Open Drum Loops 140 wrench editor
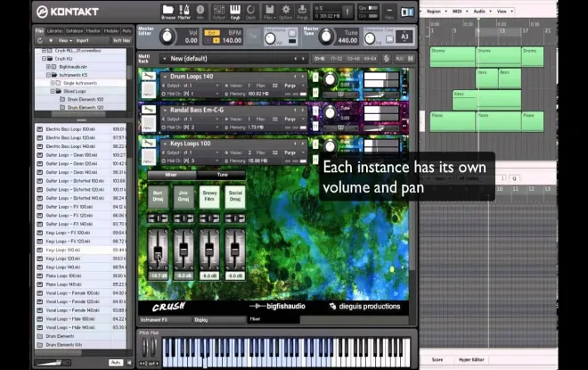Image resolution: width=588 pixels, height=370 pixels. (148, 76)
